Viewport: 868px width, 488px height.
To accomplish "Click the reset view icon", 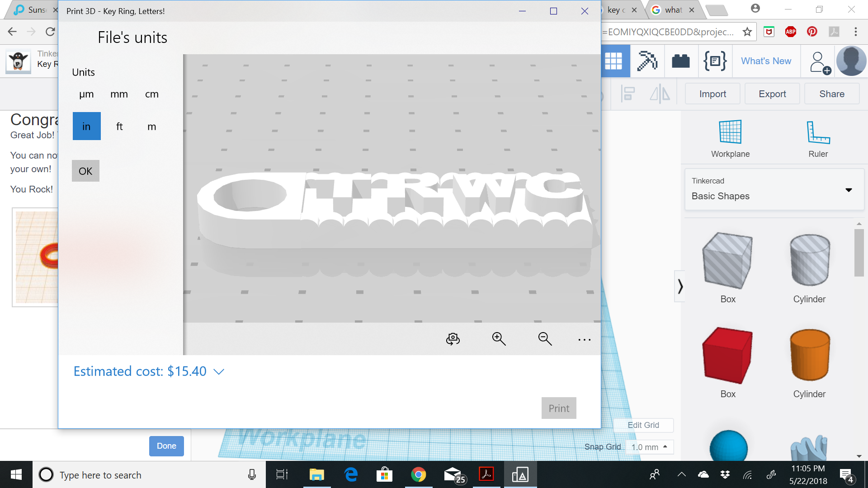I will 453,339.
